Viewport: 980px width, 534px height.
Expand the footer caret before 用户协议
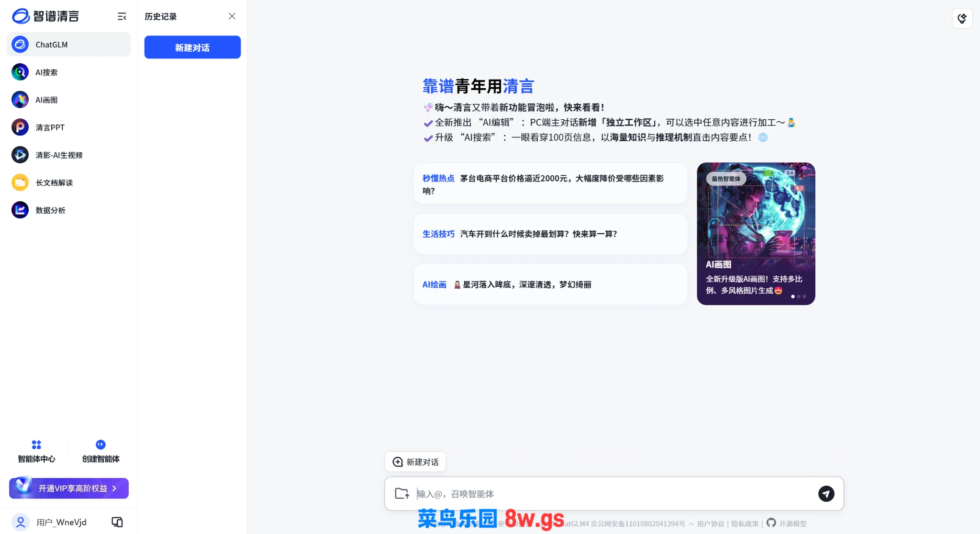691,524
